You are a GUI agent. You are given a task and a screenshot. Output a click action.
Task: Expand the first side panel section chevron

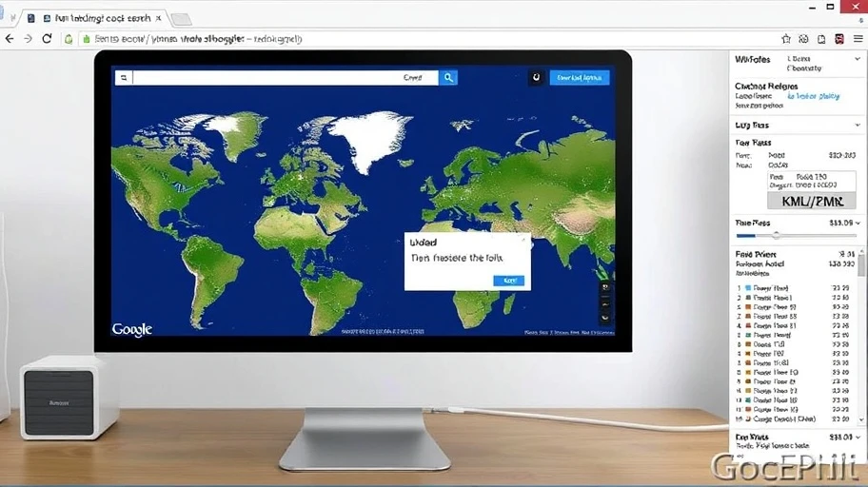coord(858,59)
